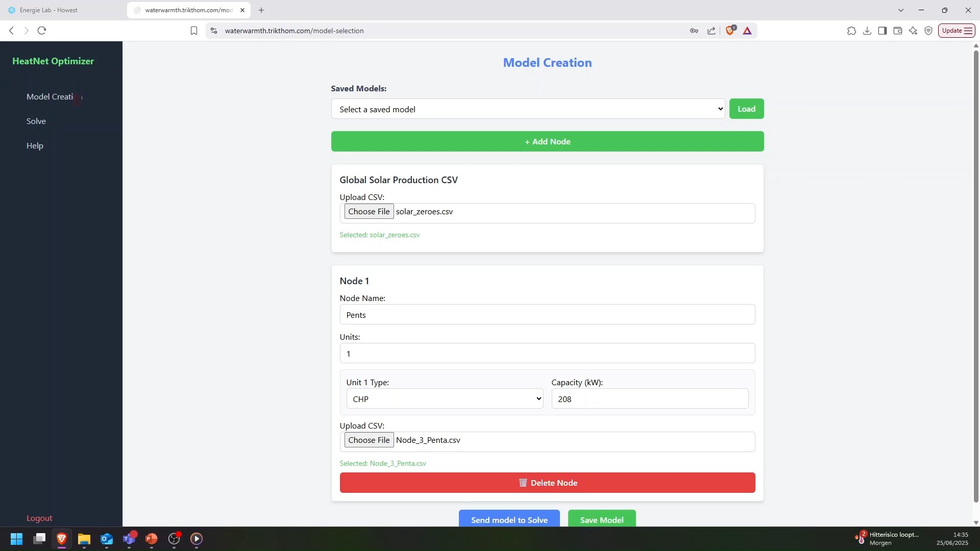
Task: Go forward in browser history
Action: (27, 31)
